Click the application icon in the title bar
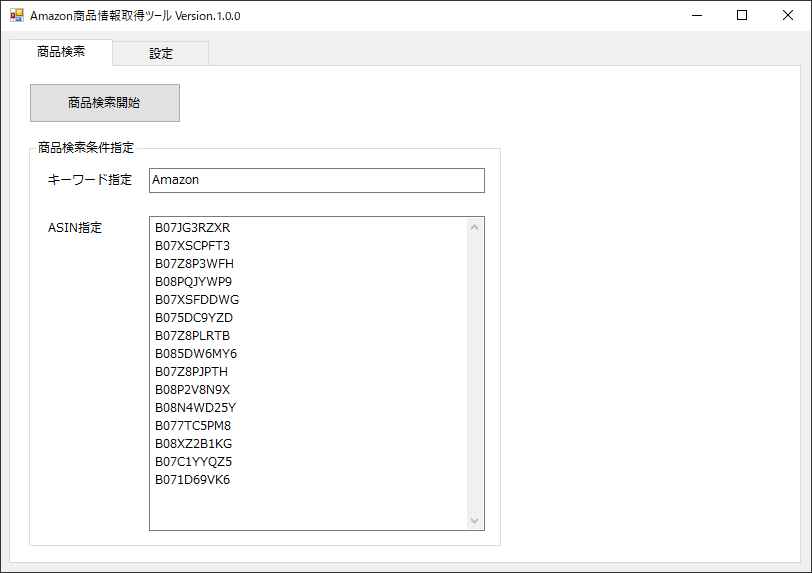This screenshot has height=573, width=812. pos(16,16)
